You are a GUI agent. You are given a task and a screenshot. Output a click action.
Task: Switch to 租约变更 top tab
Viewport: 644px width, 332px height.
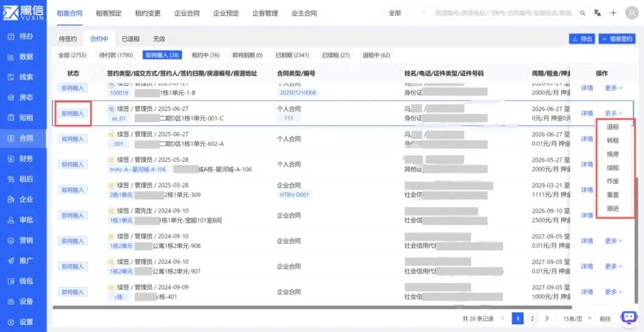[148, 13]
